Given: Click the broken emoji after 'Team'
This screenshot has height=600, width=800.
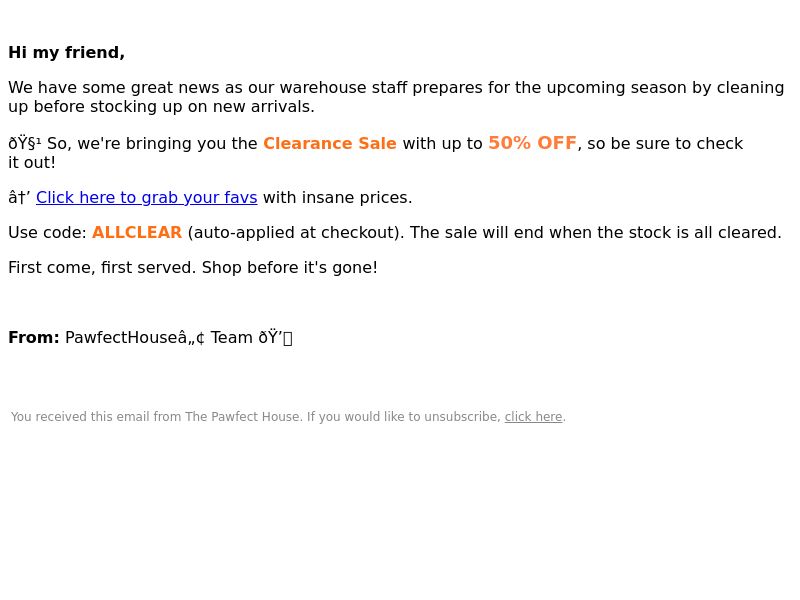Looking at the screenshot, I should 275,337.
